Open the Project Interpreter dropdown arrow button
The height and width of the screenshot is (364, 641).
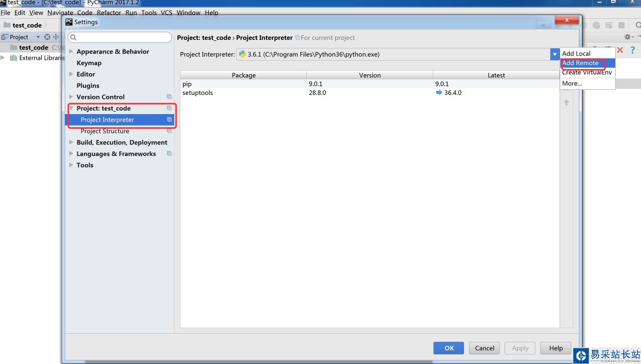pos(555,54)
